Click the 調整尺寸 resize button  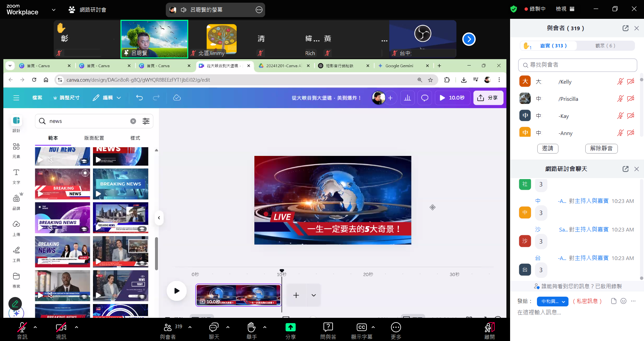[66, 98]
